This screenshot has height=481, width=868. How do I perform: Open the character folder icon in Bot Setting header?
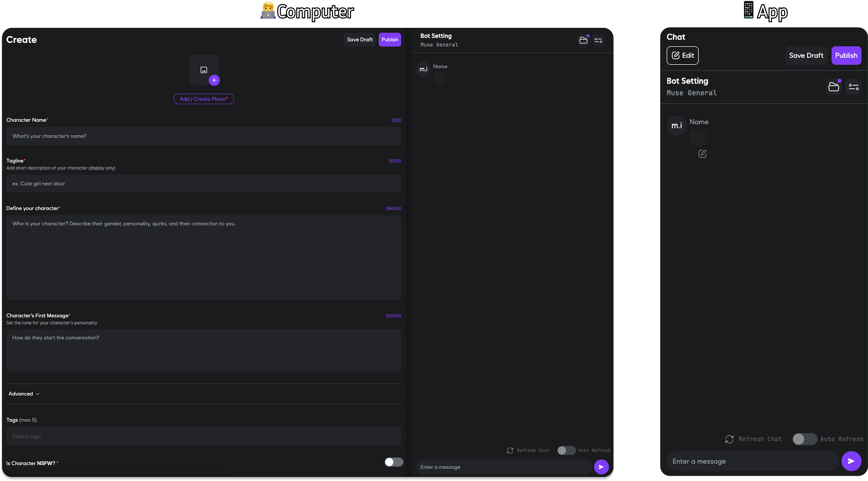point(583,40)
